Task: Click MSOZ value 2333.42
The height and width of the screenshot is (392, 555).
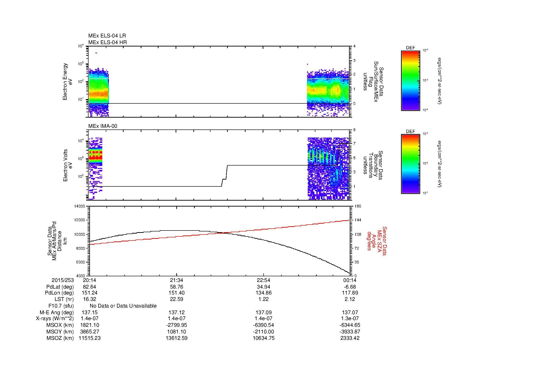Action: (350, 338)
